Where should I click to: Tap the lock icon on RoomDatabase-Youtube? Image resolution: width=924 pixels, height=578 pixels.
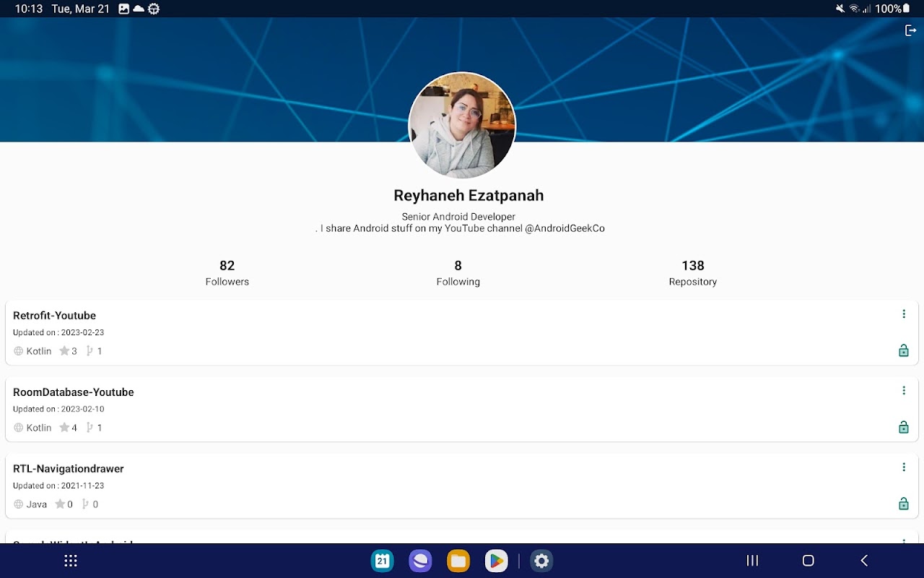[x=903, y=428]
